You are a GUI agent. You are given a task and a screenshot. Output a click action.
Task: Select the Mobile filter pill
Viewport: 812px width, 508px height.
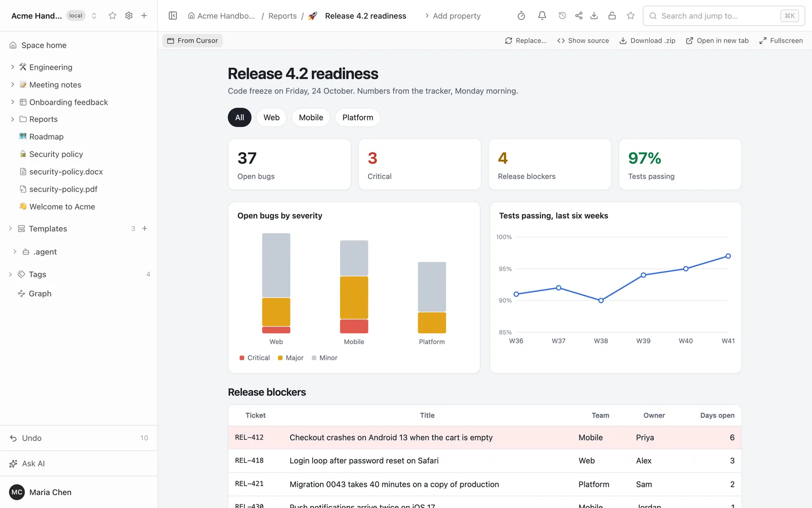tap(311, 117)
